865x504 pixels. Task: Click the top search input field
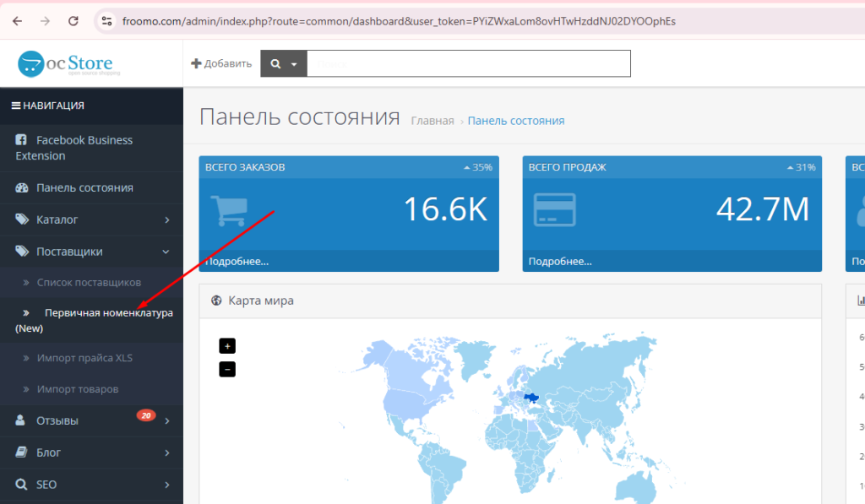point(468,63)
